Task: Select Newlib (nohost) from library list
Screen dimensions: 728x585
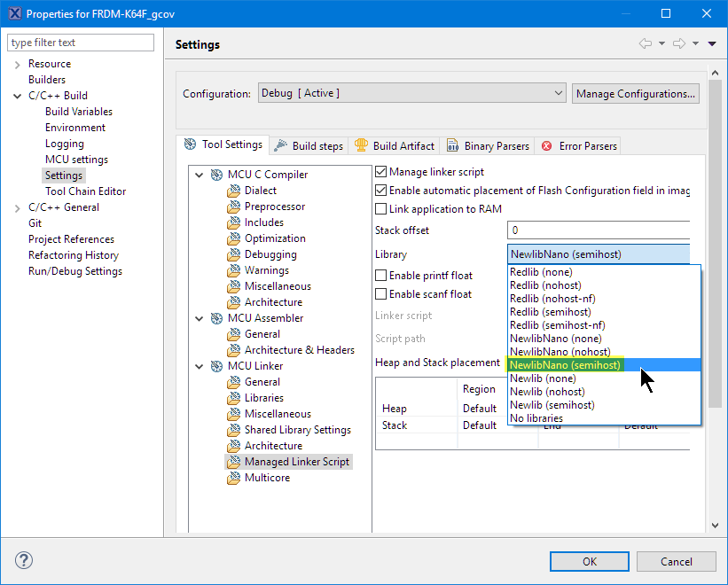Action: click(x=547, y=392)
